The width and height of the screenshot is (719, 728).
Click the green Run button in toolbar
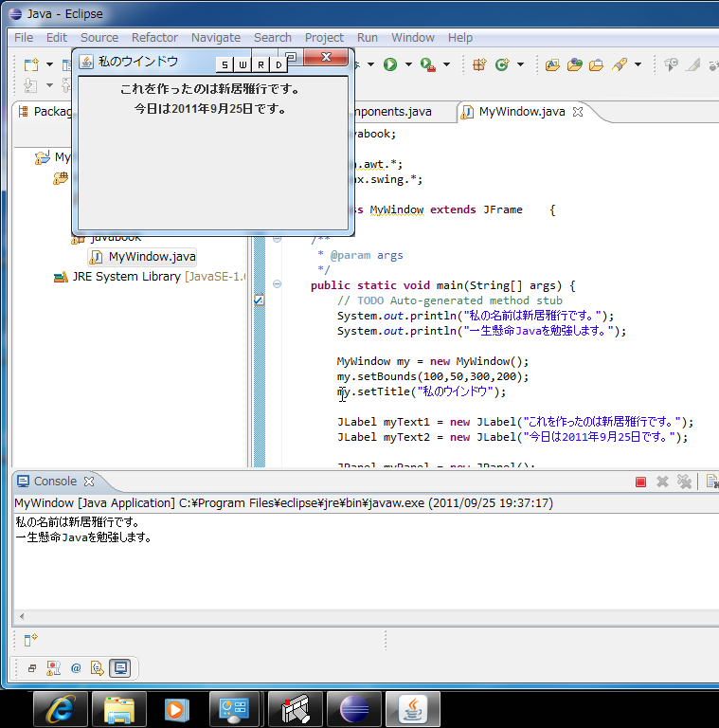(389, 64)
